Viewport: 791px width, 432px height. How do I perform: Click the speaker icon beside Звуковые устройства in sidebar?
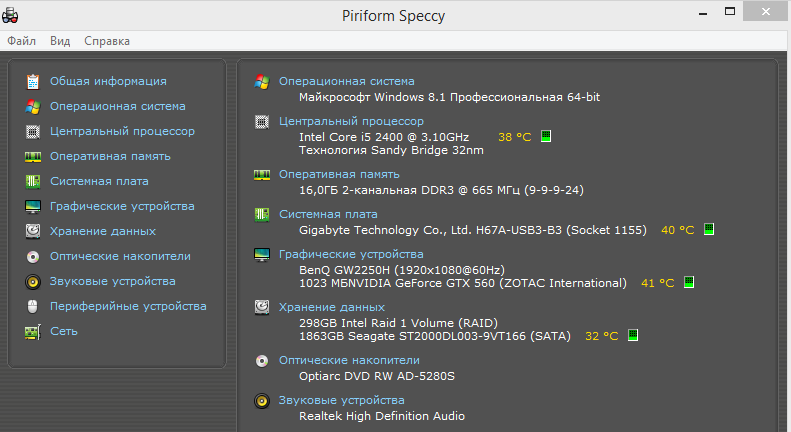coord(33,282)
